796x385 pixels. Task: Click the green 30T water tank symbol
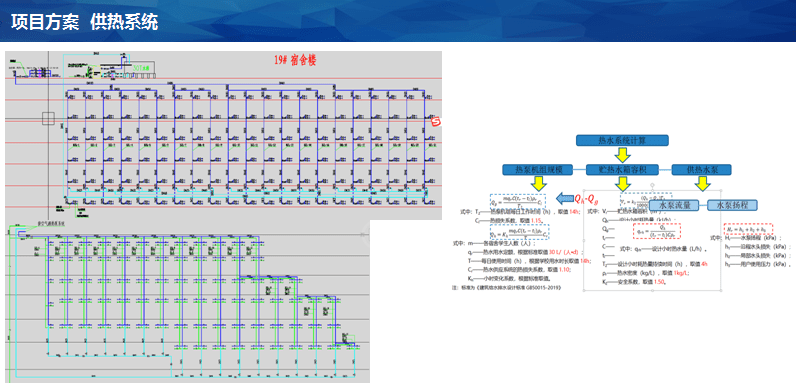click(140, 68)
